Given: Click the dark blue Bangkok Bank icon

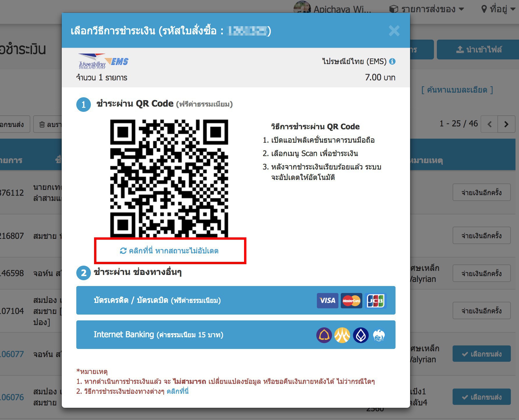Looking at the screenshot, I should [361, 335].
